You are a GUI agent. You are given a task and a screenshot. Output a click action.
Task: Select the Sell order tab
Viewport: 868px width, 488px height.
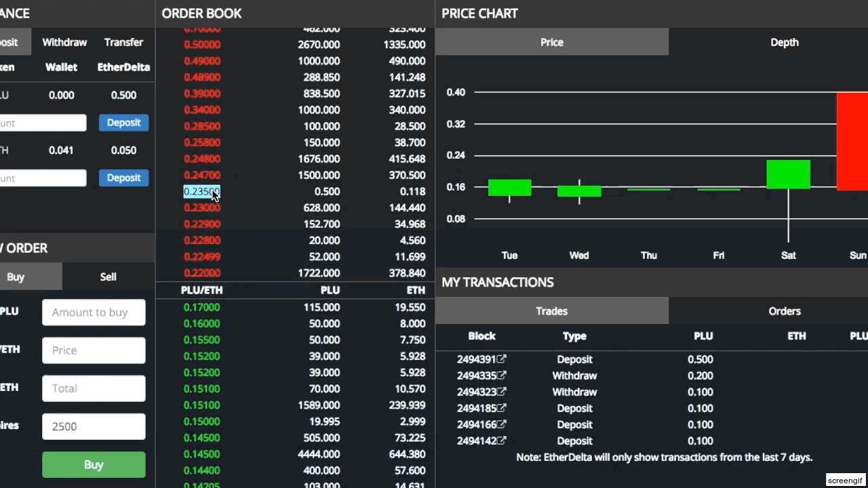(108, 277)
